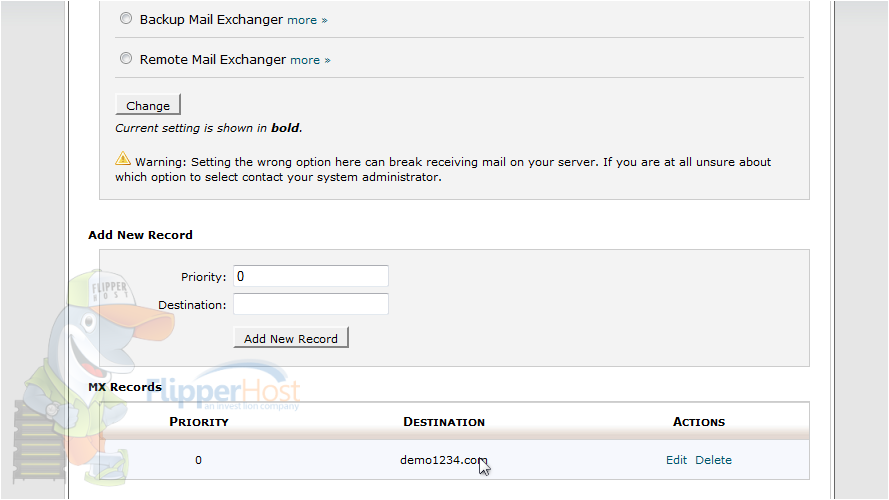Viewport: 889px width, 500px height.
Task: Click the priority value 0 in MX records row
Action: coord(198,460)
